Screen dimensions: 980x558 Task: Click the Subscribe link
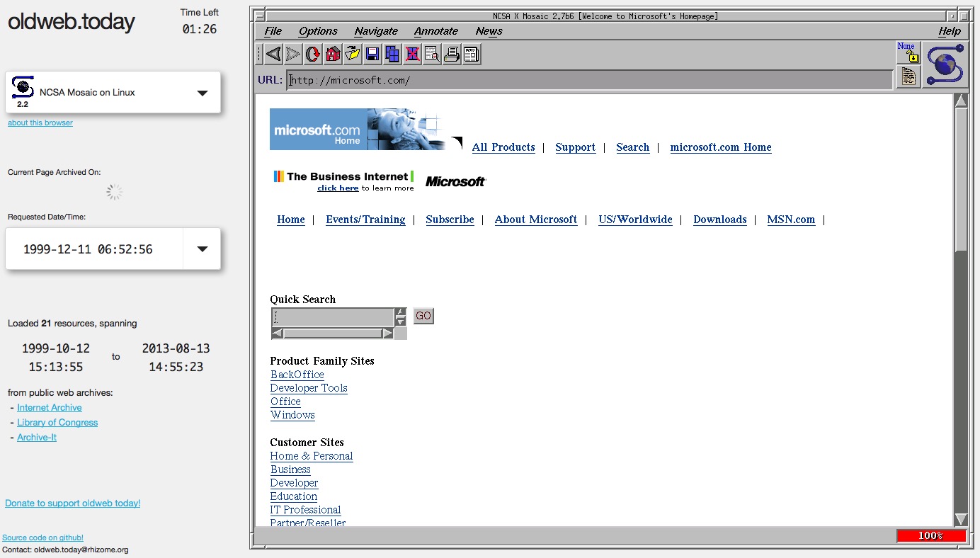450,220
